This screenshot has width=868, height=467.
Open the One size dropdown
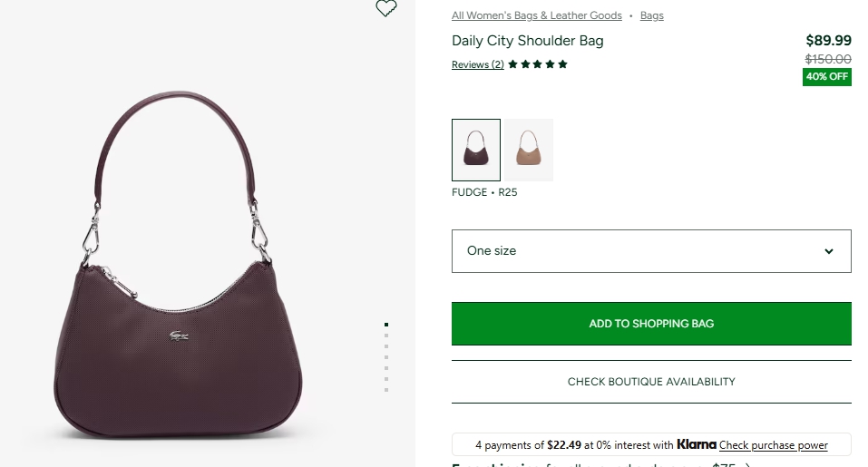pyautogui.click(x=650, y=251)
